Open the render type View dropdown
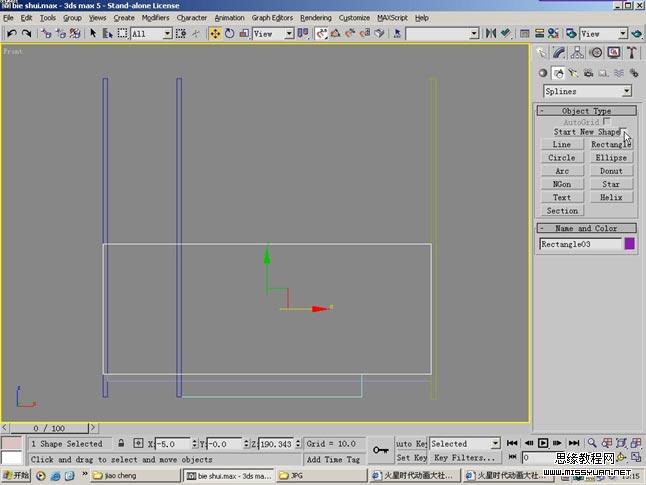Screen dimensions: 646x485 [x=623, y=34]
